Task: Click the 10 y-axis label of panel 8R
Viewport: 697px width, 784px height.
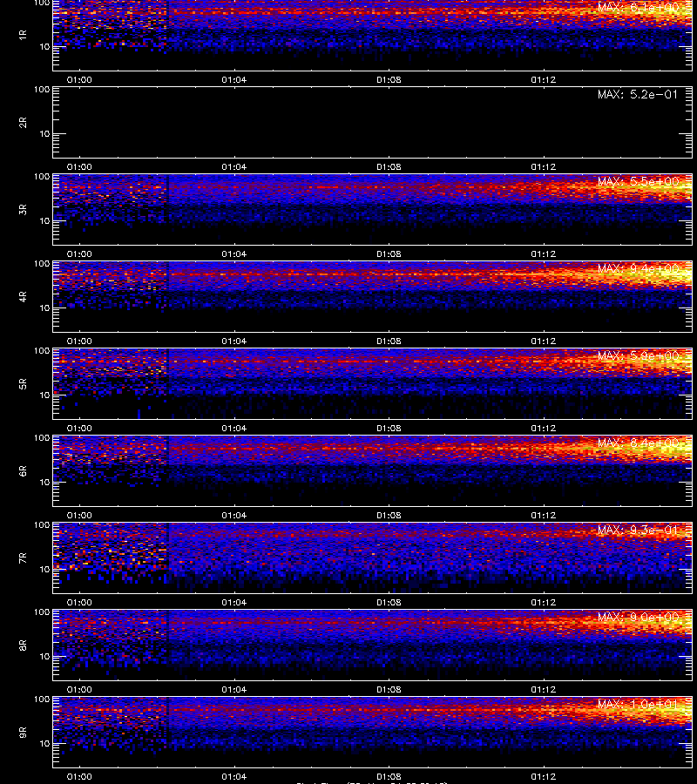Action: pos(44,657)
